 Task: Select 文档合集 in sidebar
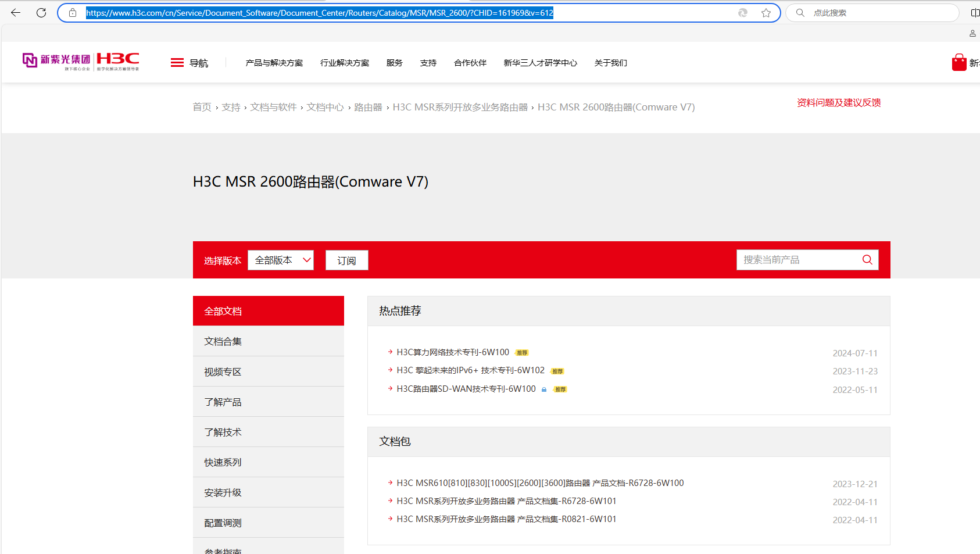coord(269,341)
